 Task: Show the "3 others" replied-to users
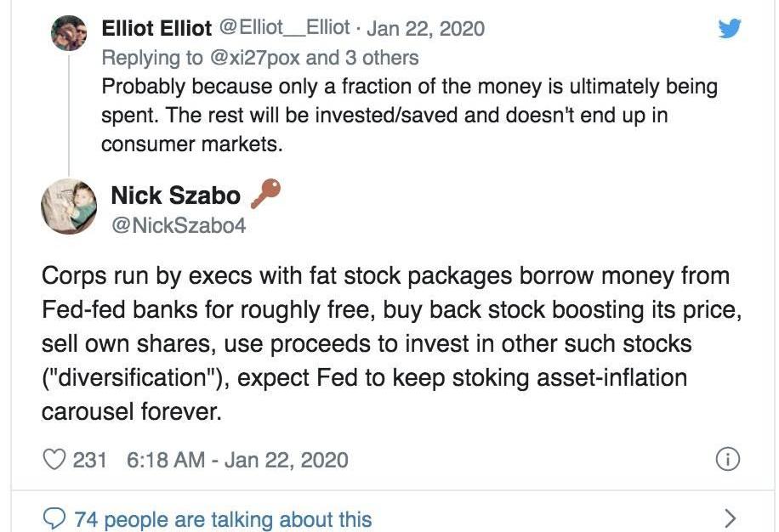point(381,58)
